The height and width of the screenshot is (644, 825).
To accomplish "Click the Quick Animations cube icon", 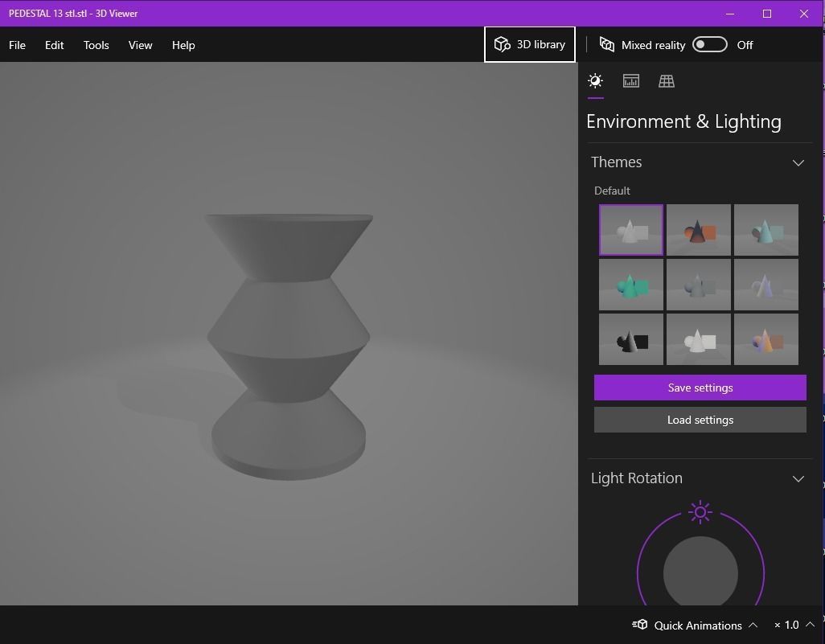I will [640, 625].
